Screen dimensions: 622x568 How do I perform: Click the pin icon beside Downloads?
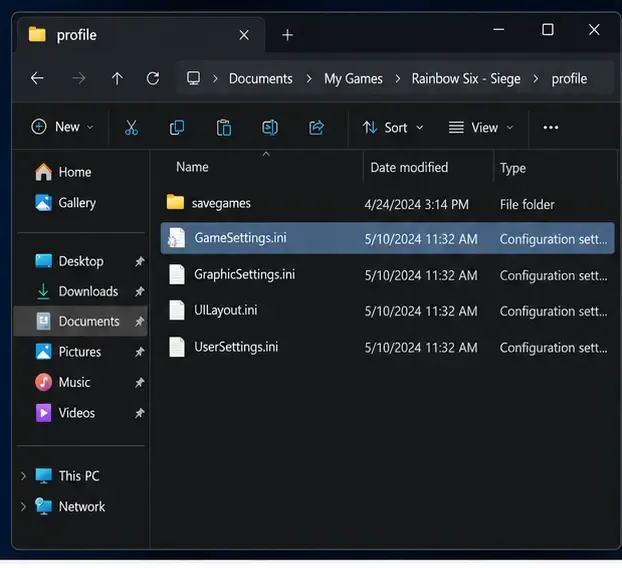click(x=139, y=292)
